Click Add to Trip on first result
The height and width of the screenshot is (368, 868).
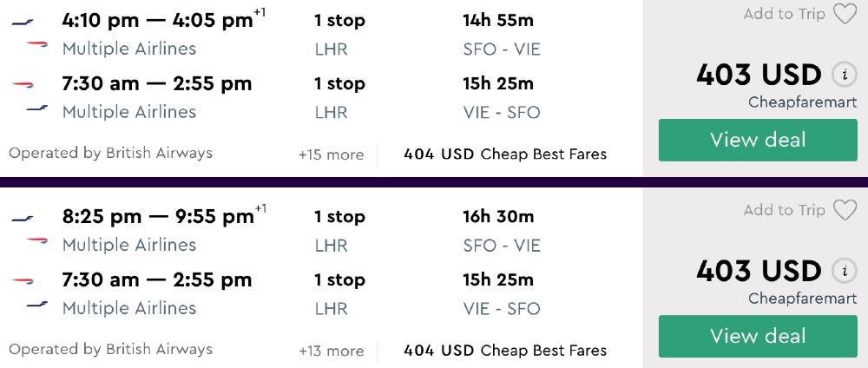pos(784,14)
